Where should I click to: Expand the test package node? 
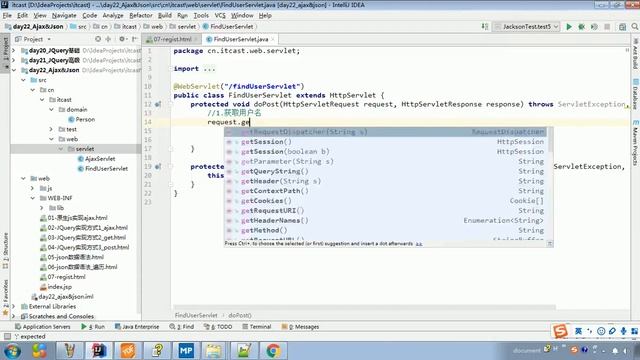[51, 129]
